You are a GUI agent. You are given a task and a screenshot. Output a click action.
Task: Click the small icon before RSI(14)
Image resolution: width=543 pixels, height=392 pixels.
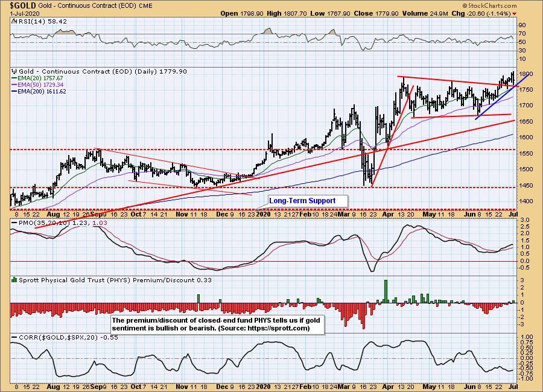pyautogui.click(x=14, y=21)
